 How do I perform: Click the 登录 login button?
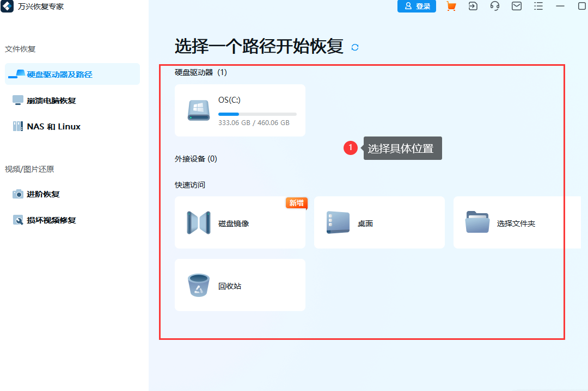[416, 7]
